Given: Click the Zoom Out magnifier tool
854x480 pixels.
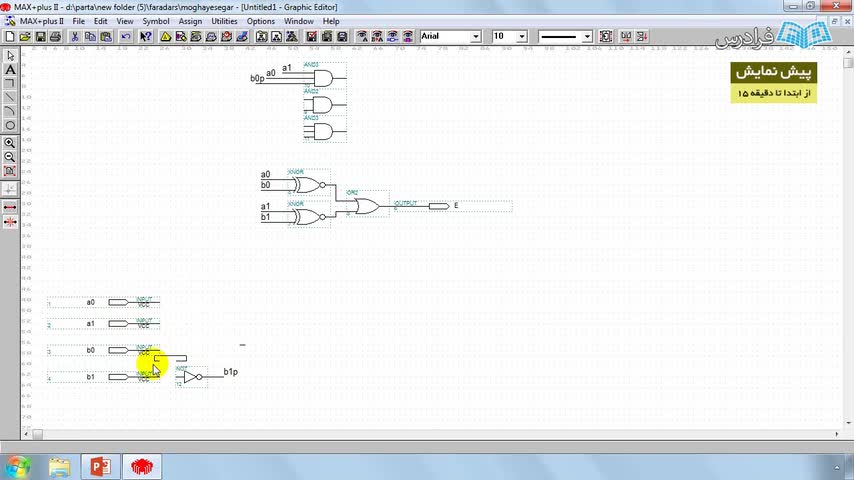Looking at the screenshot, I should [x=10, y=157].
